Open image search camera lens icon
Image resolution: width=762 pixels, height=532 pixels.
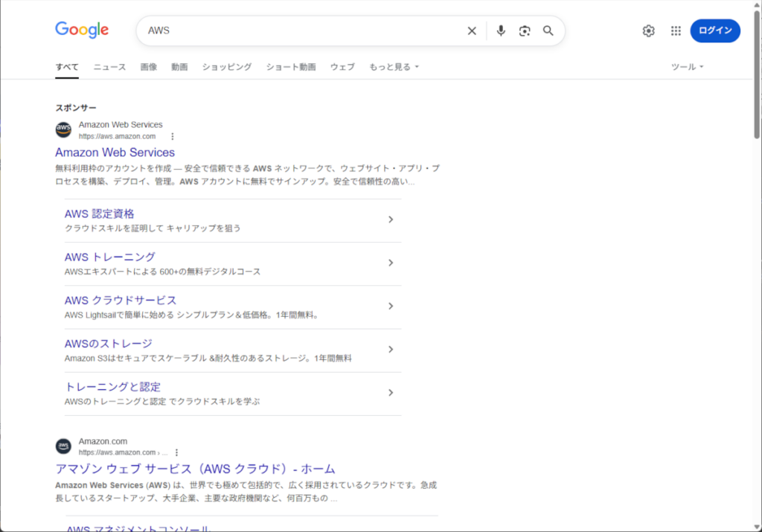525,31
